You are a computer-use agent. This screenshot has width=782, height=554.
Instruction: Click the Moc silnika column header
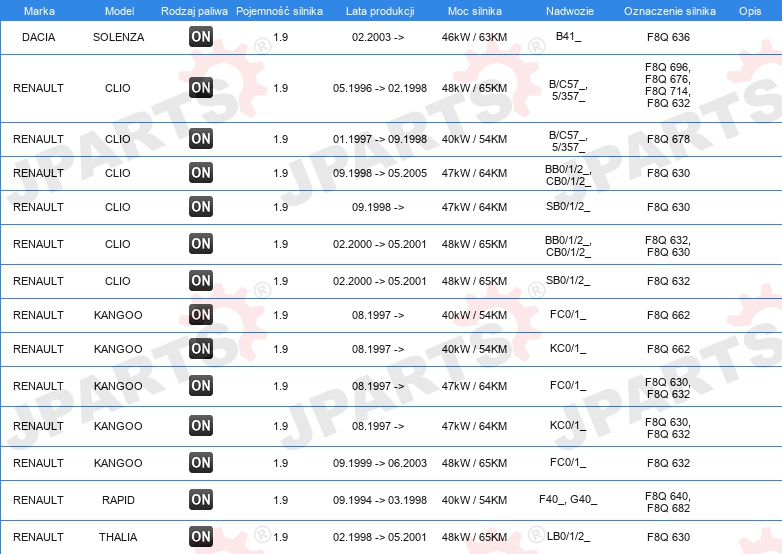coord(475,11)
